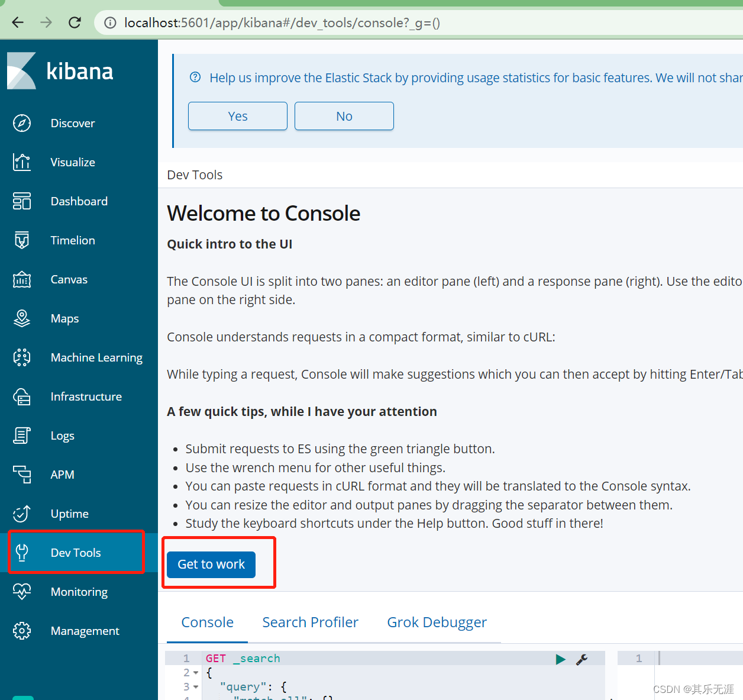
Task: Open the Grok Debugger tab
Action: [x=437, y=622]
